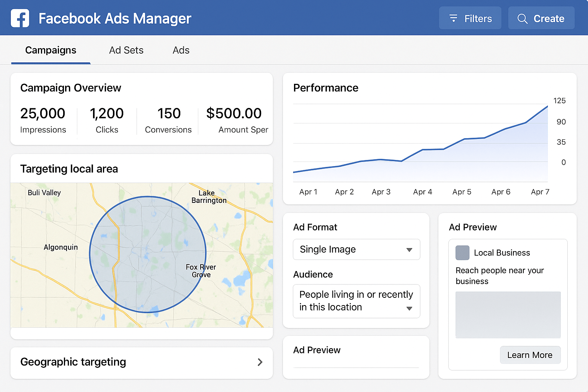The image size is (588, 392).
Task: Click the Performance heading
Action: click(326, 88)
